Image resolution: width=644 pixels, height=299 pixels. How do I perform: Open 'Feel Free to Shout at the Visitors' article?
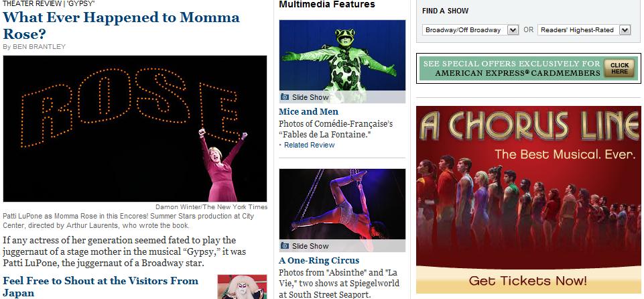pyautogui.click(x=101, y=287)
